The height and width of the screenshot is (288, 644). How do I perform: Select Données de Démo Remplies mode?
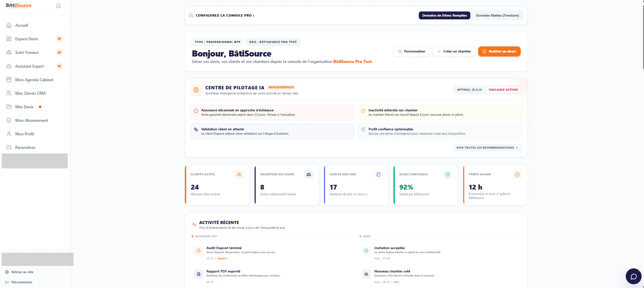pos(444,16)
